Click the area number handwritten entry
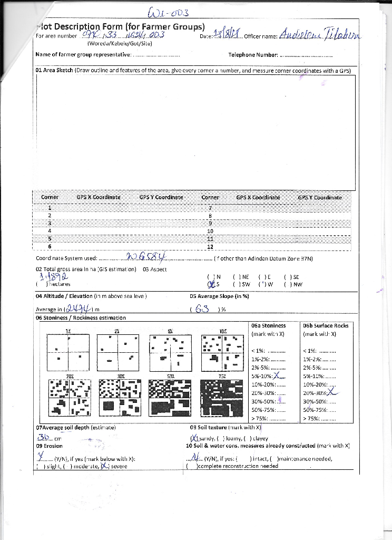Viewport: 392px width, 540px height. coord(123,34)
